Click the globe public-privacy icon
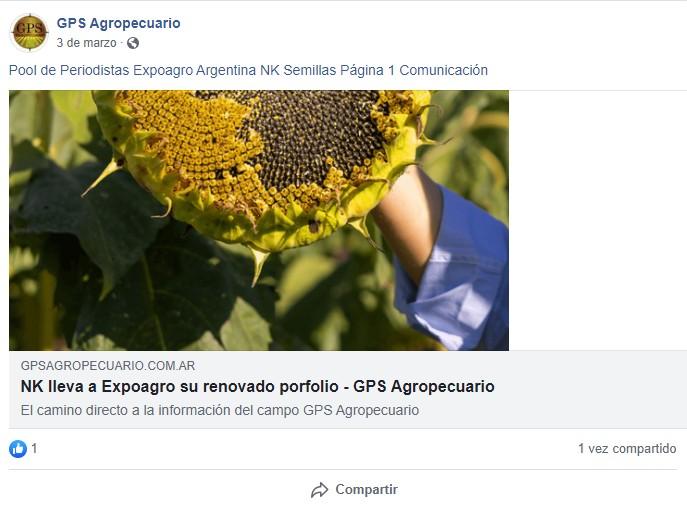This screenshot has width=687, height=508. (x=133, y=43)
